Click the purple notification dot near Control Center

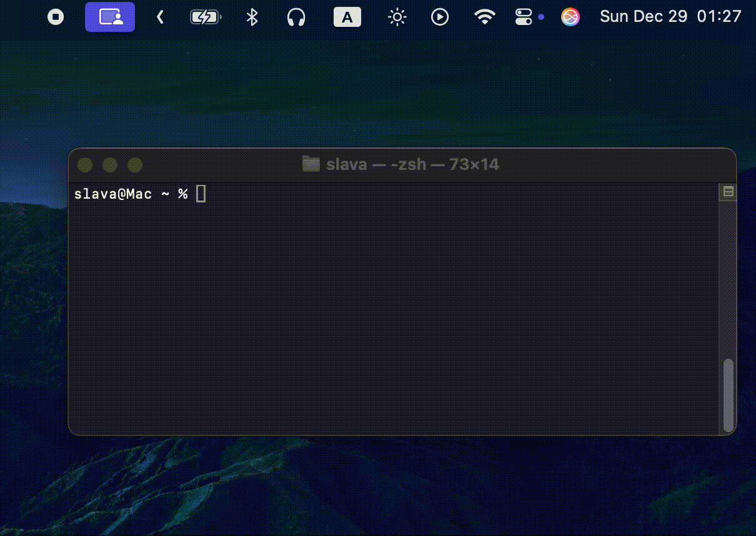pyautogui.click(x=541, y=17)
